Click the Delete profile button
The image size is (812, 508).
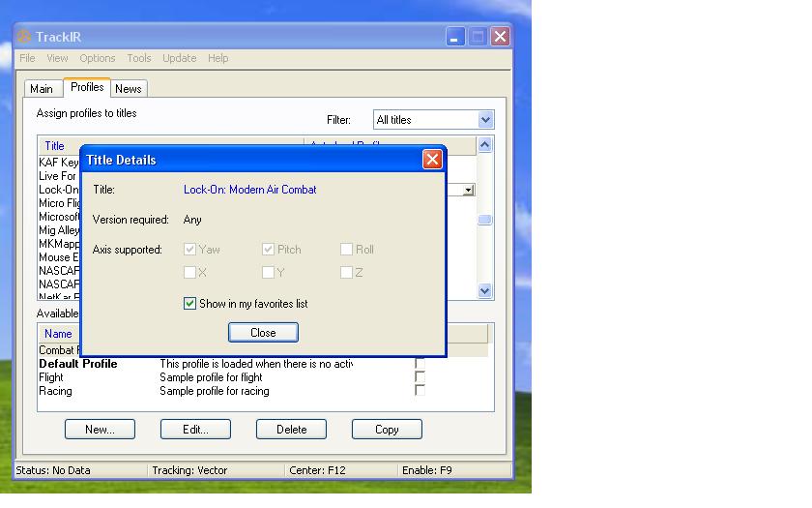coord(292,430)
